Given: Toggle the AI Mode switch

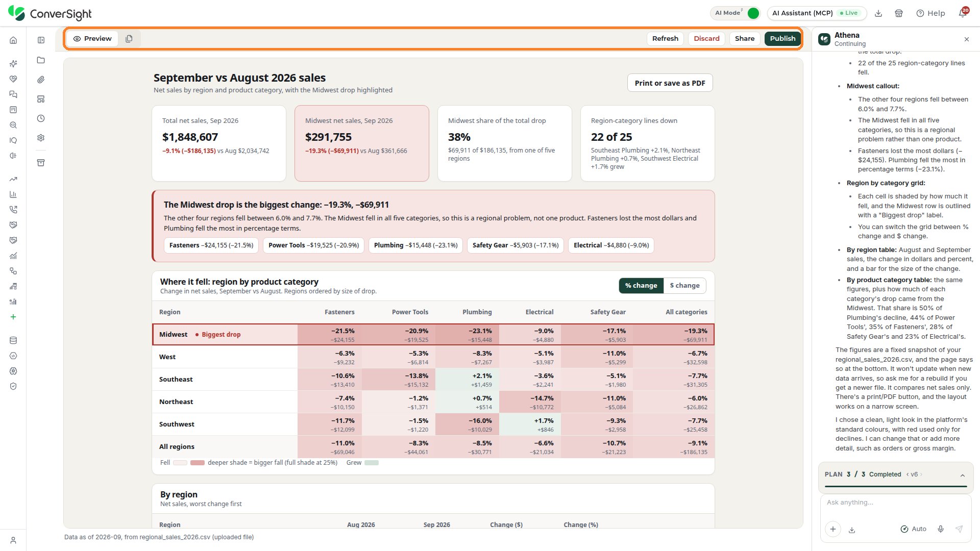Looking at the screenshot, I should 753,13.
